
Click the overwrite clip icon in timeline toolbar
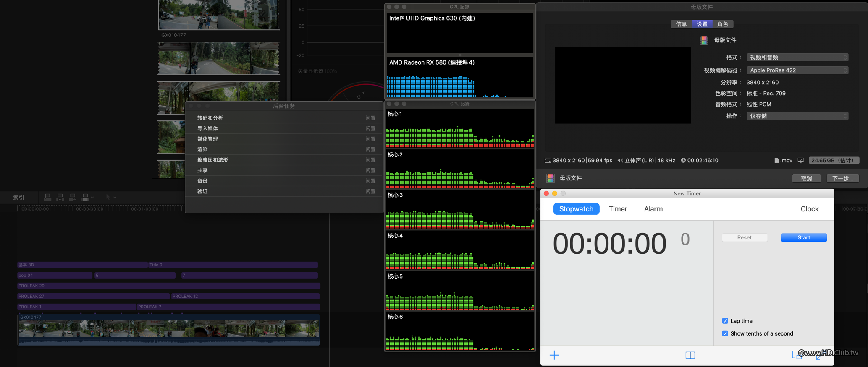pyautogui.click(x=85, y=197)
